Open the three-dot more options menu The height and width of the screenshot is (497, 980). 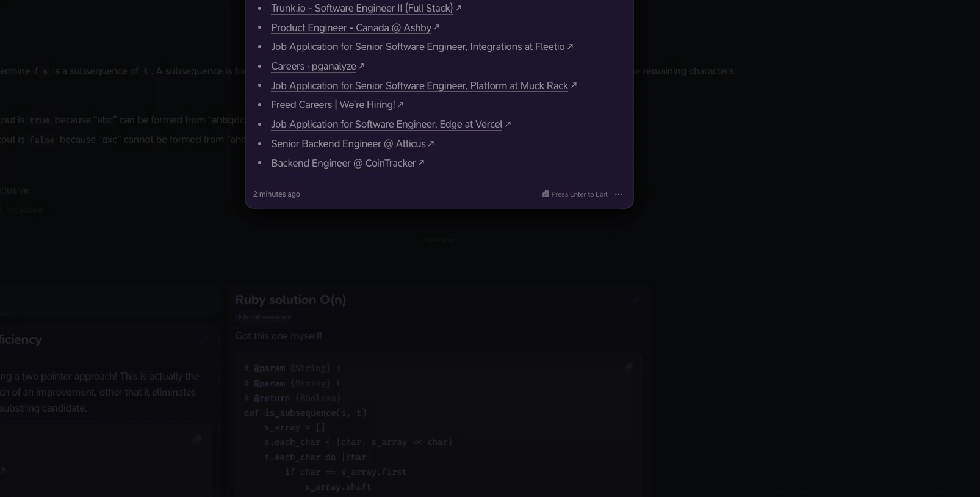coord(619,194)
